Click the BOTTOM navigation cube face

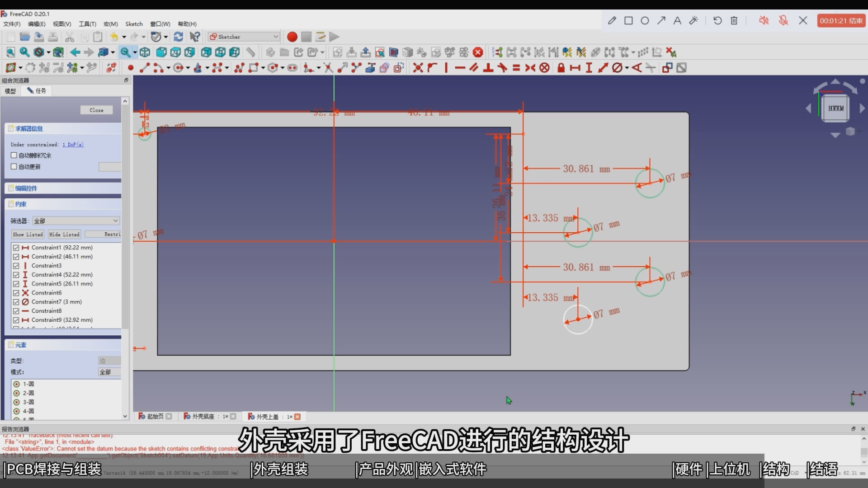835,108
